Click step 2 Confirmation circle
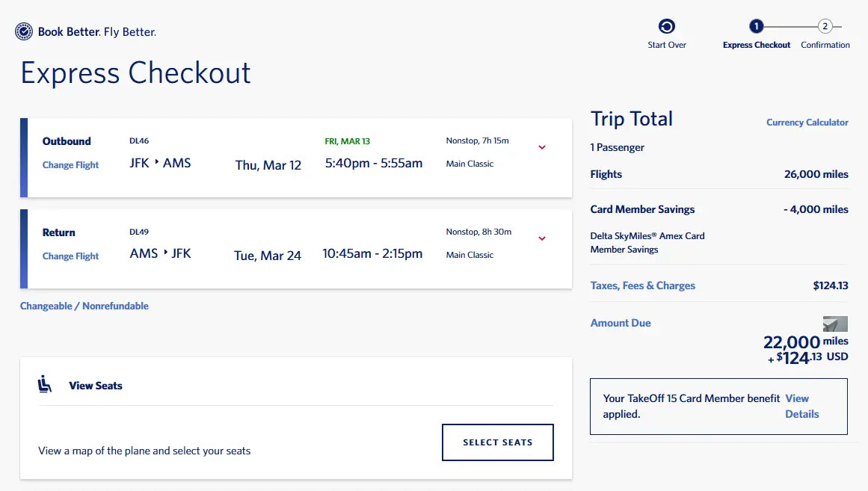 click(x=825, y=27)
